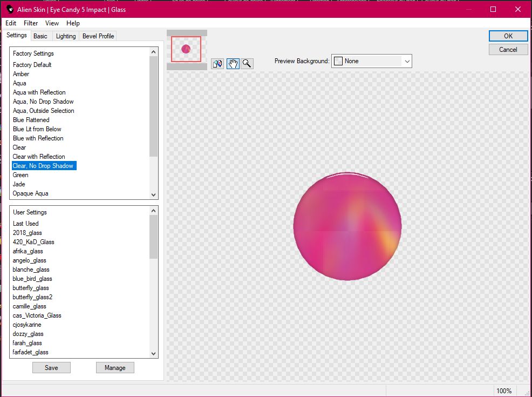Select the Aqua preset
Image resolution: width=532 pixels, height=397 pixels.
pyautogui.click(x=19, y=83)
